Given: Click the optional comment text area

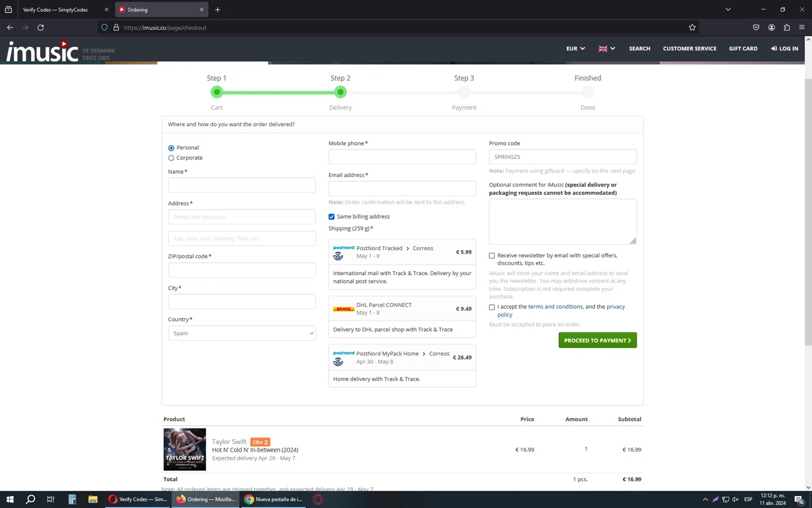Looking at the screenshot, I should (x=562, y=222).
